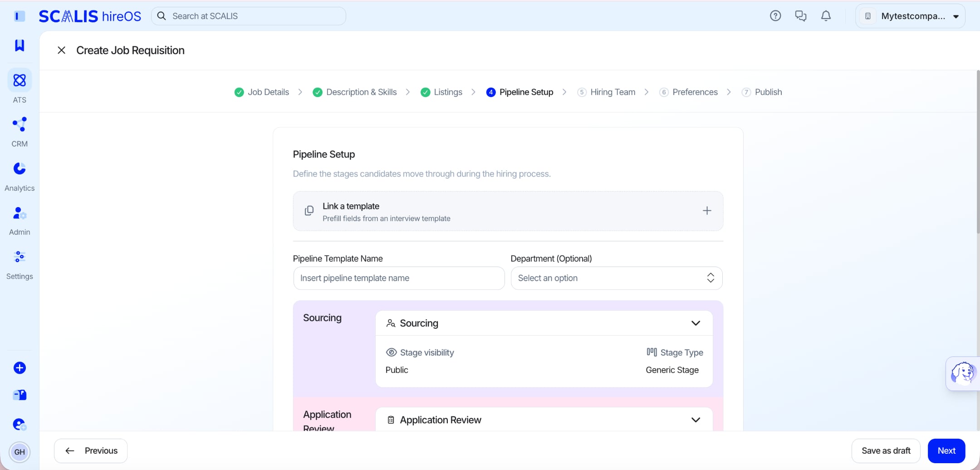The height and width of the screenshot is (470, 980).
Task: Go to the Preferences step
Action: [x=689, y=92]
